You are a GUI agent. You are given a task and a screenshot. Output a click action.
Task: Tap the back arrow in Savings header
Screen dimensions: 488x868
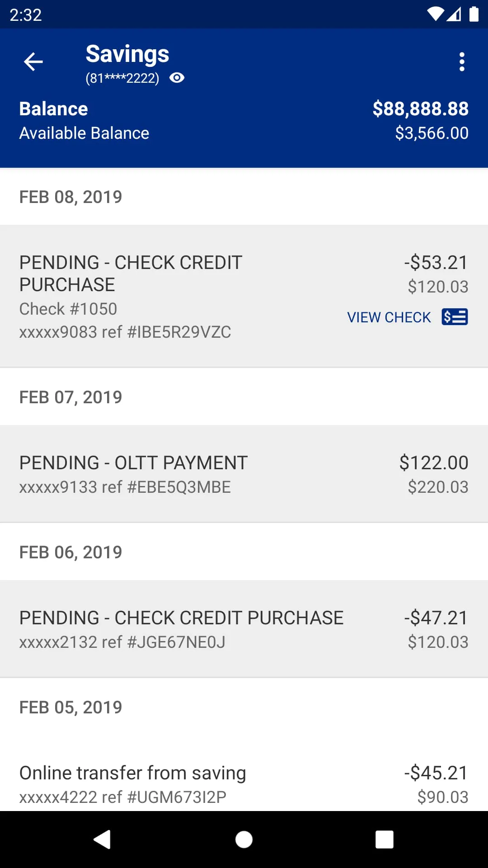click(x=33, y=62)
